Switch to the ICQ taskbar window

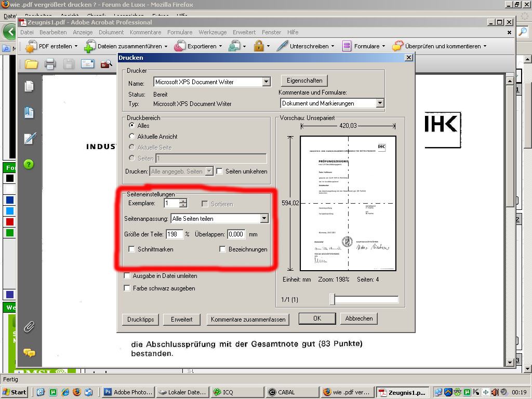237,392
